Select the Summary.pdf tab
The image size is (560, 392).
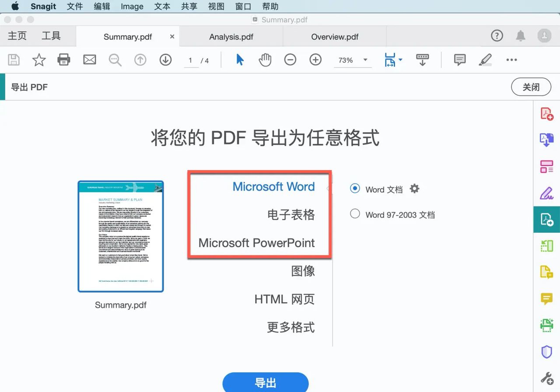pyautogui.click(x=127, y=37)
